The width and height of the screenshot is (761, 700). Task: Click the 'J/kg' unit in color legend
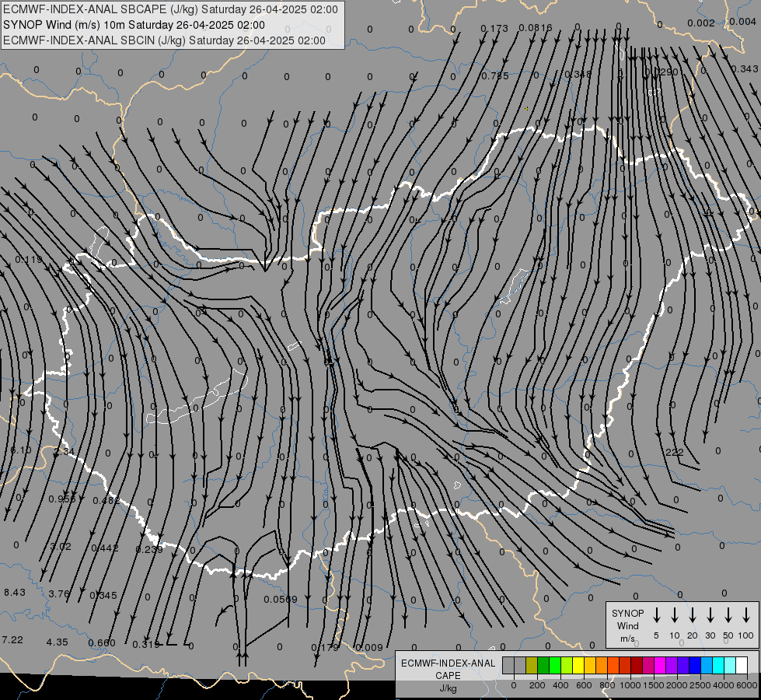click(448, 688)
